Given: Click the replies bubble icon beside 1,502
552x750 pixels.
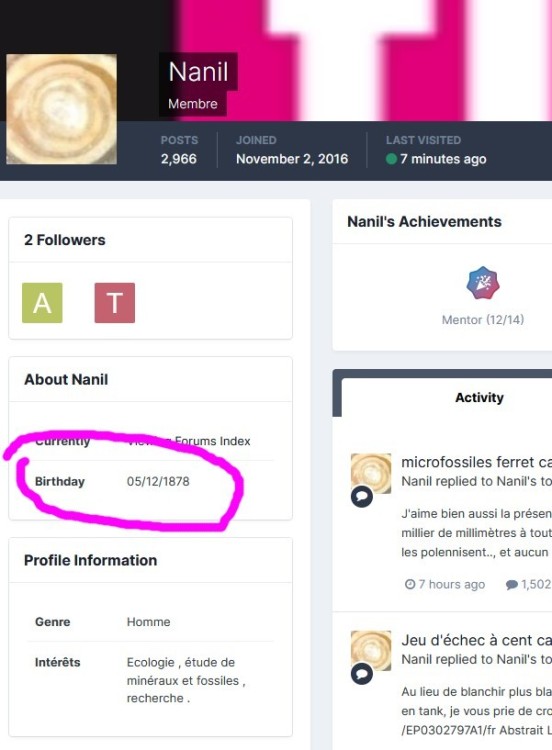Looking at the screenshot, I should (512, 585).
